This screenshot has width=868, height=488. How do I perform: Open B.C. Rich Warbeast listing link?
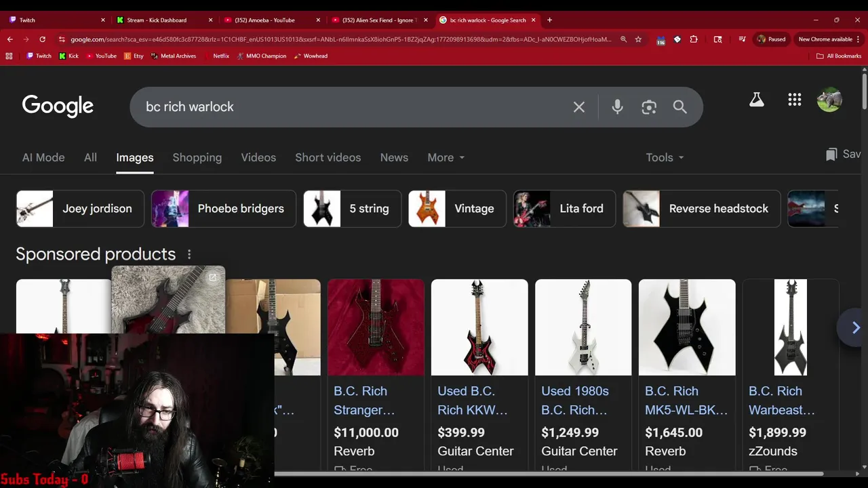point(782,401)
